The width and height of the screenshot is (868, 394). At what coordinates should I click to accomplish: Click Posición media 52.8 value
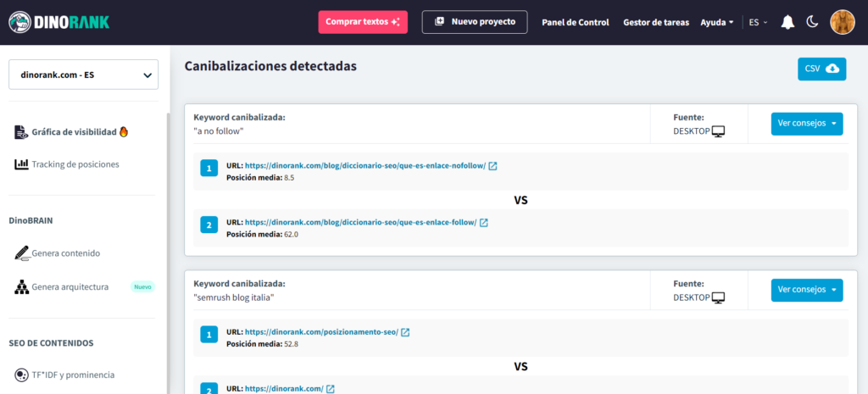[x=292, y=344]
